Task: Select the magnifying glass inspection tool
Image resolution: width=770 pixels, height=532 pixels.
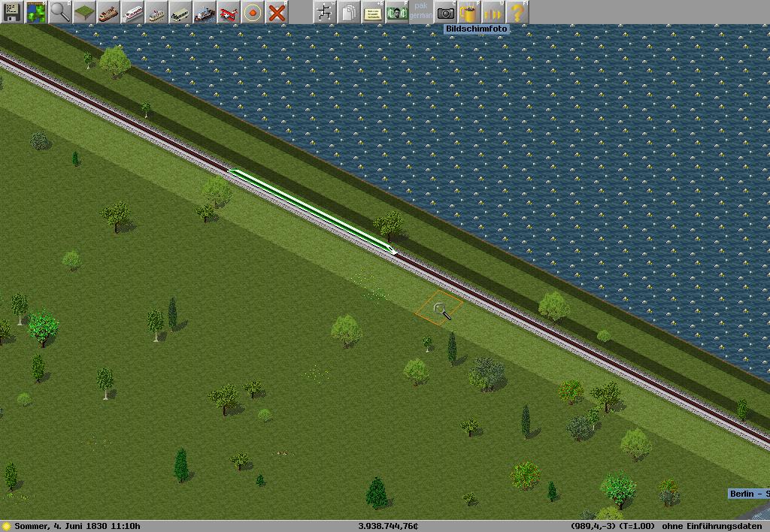Action: (x=60, y=12)
